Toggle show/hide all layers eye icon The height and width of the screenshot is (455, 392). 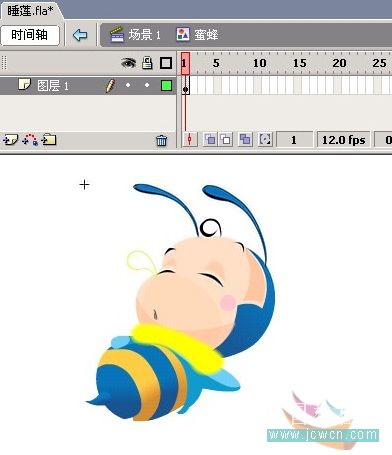pos(128,63)
